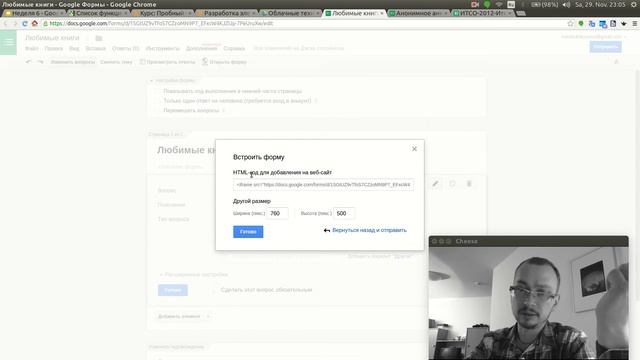Open Файл menu

(x=31, y=49)
